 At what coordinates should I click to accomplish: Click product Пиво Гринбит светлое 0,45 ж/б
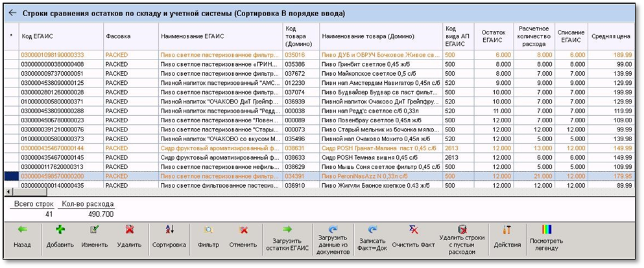381,64
